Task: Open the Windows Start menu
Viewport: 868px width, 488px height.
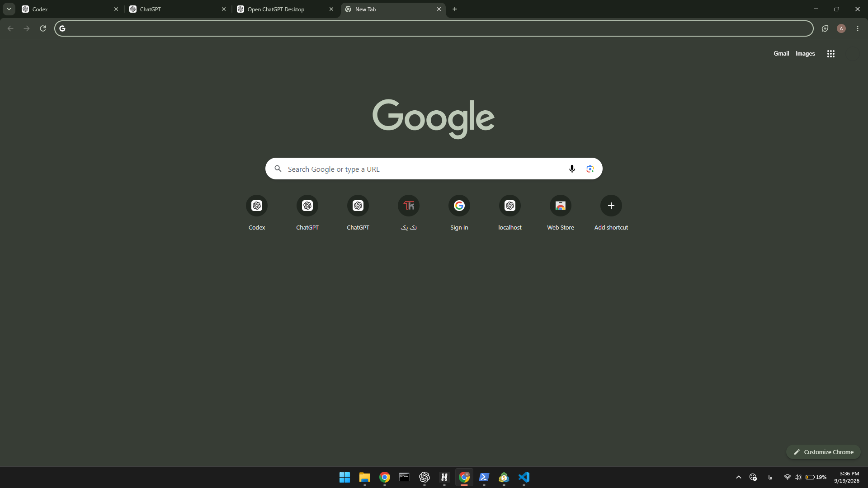Action: (345, 477)
